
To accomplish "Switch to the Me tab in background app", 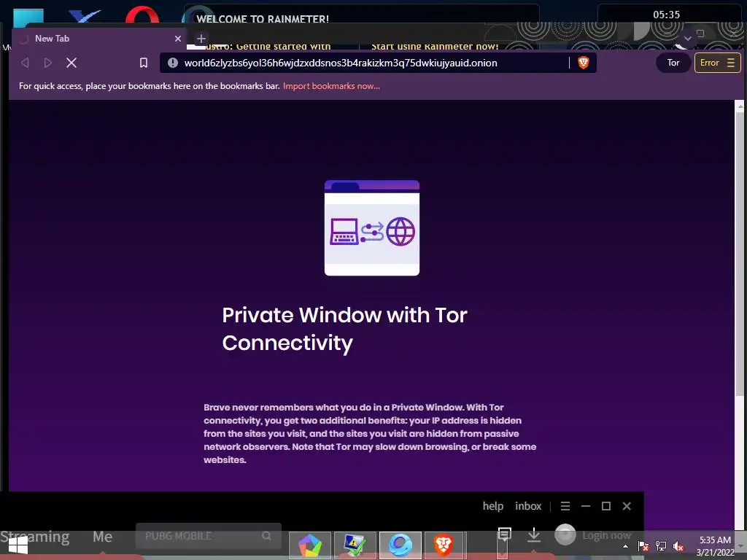I will pyautogui.click(x=102, y=537).
